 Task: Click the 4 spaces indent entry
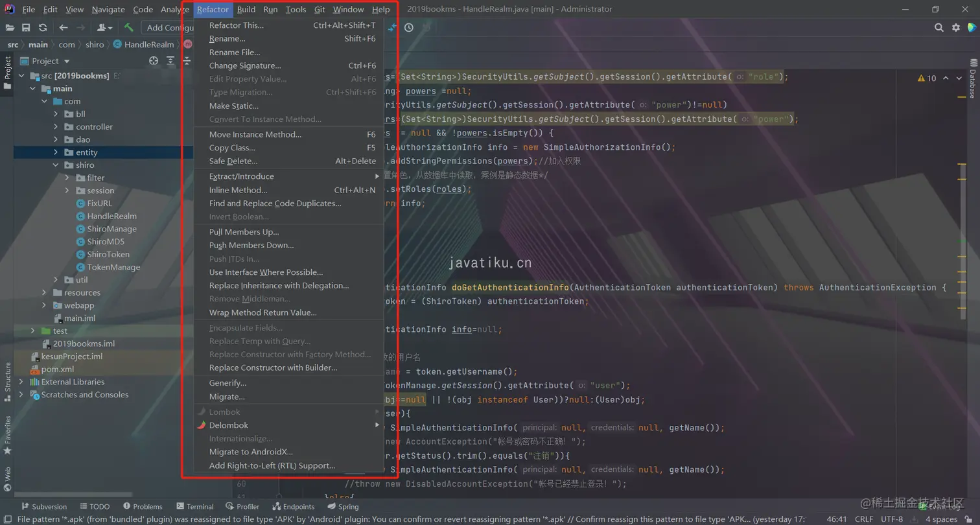click(941, 519)
